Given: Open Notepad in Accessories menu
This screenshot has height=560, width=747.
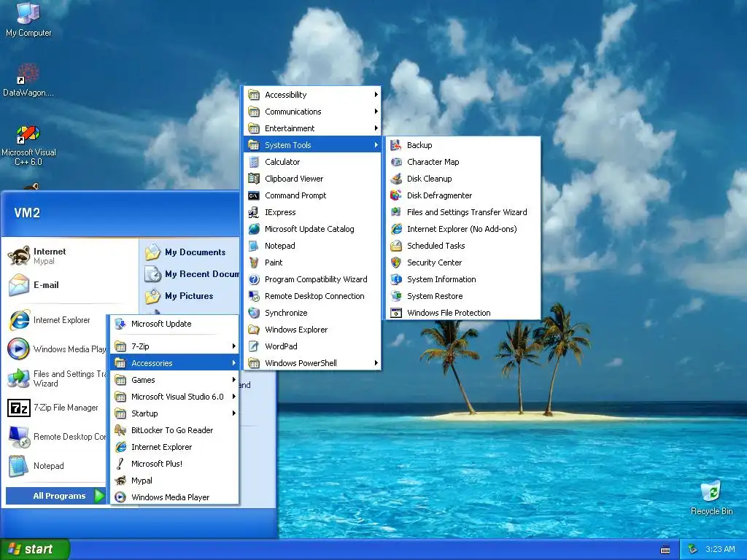Looking at the screenshot, I should [312, 246].
